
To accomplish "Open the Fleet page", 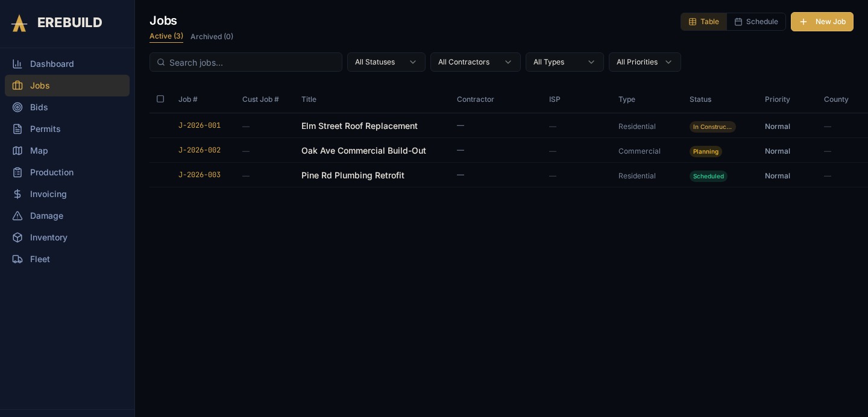I will point(67,259).
